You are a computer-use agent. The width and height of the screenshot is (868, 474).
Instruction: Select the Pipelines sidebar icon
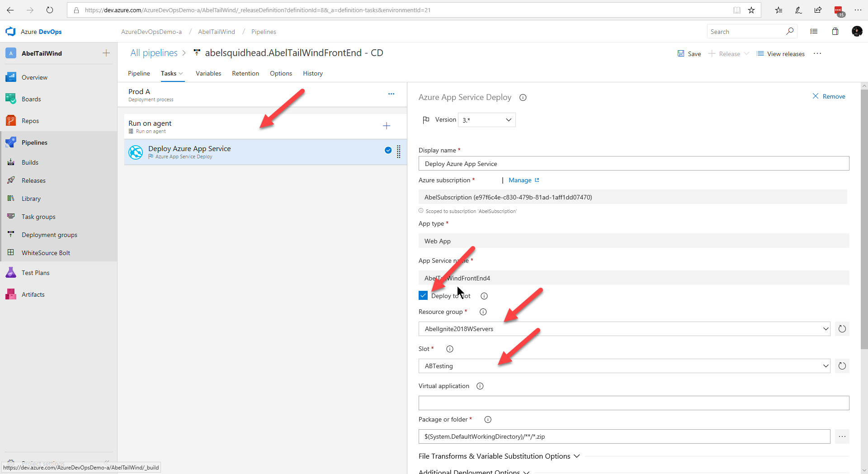[x=11, y=142]
